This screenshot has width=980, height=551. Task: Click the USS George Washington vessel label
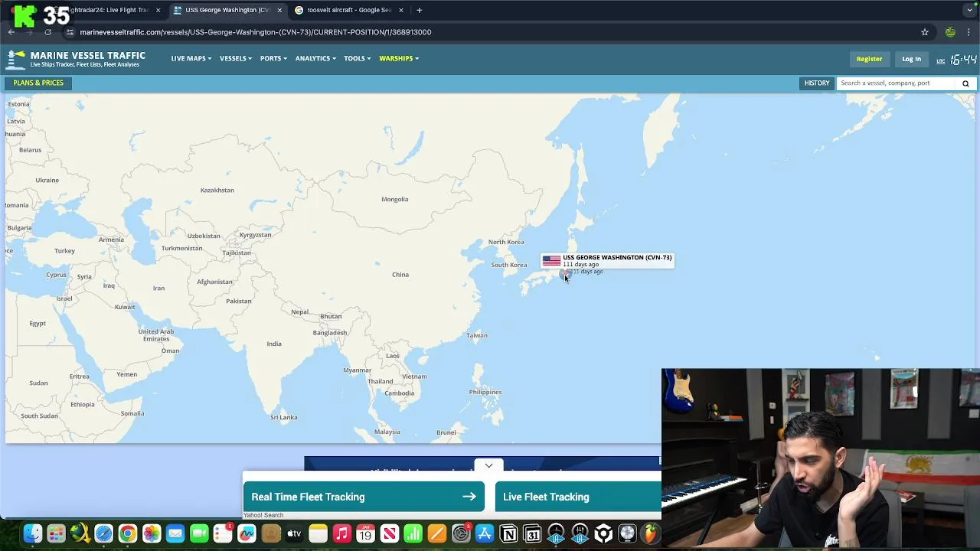[617, 258]
